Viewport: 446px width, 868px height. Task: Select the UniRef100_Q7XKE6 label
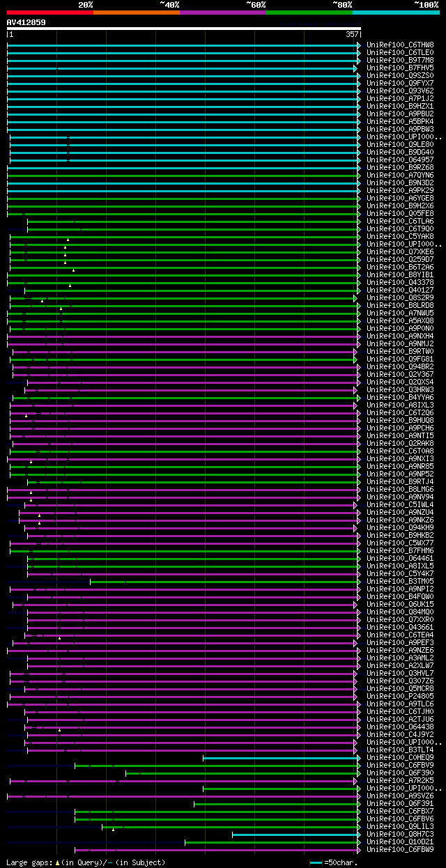(x=401, y=251)
